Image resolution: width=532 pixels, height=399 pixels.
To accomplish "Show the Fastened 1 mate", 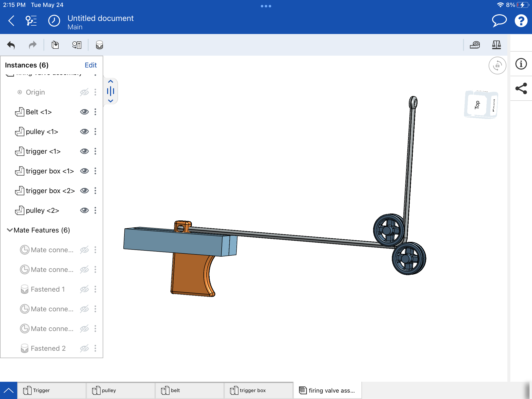I will [84, 289].
